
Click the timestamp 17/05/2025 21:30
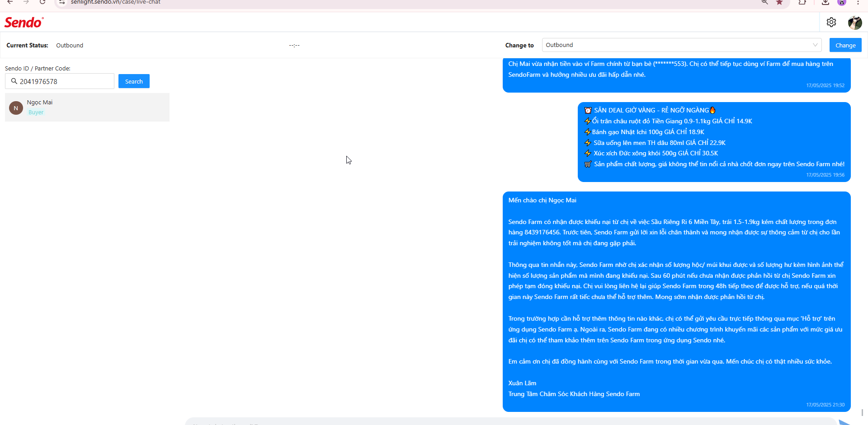(x=825, y=405)
